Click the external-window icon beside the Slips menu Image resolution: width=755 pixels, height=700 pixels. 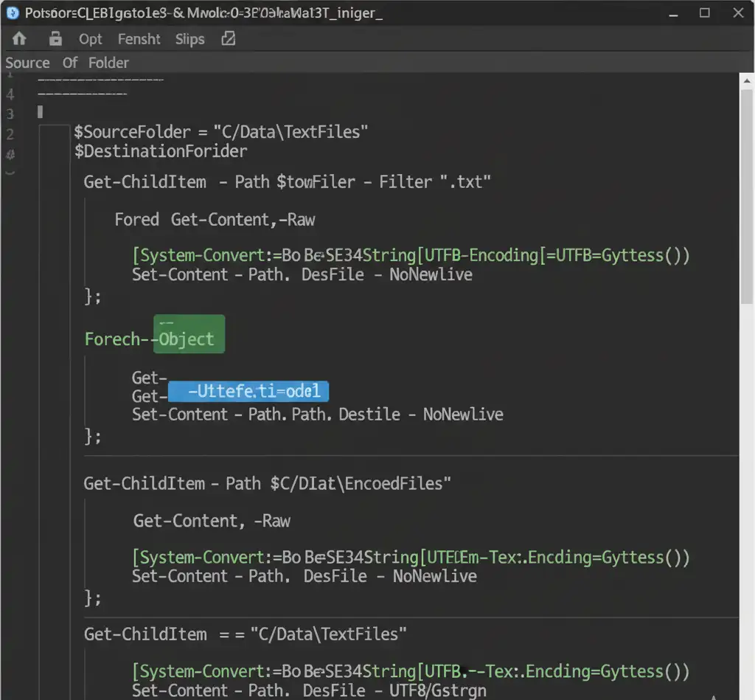[x=228, y=38]
